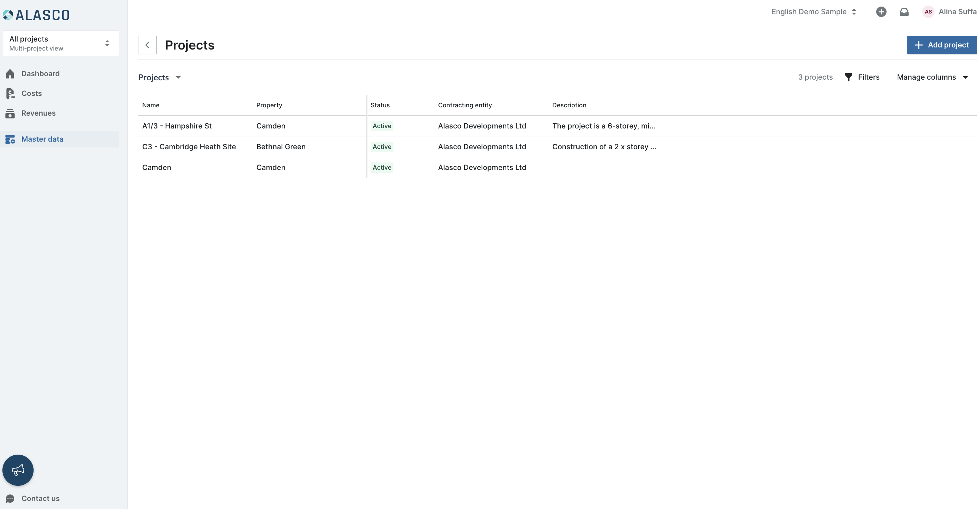This screenshot has width=980, height=509.
Task: Click the plus icon on Add project
Action: [918, 45]
